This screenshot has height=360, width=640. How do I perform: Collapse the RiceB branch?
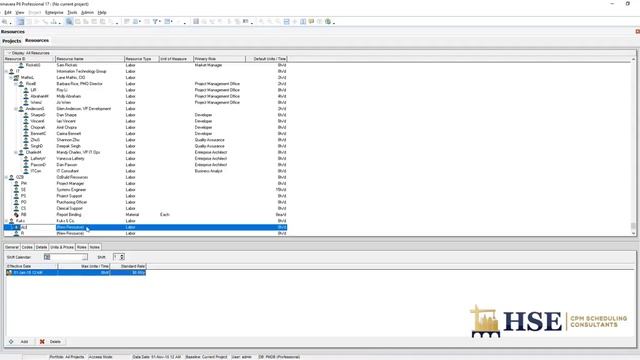tap(16, 84)
